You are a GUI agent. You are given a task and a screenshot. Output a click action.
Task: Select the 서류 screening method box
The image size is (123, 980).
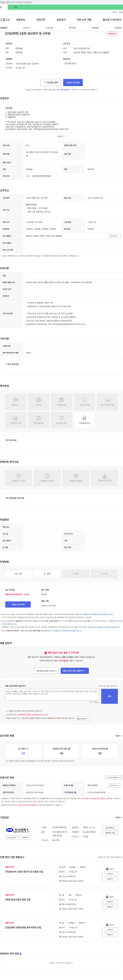(x=18, y=574)
